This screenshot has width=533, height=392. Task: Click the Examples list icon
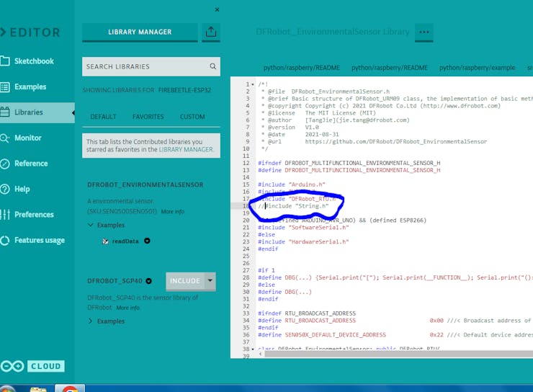pos(5,87)
